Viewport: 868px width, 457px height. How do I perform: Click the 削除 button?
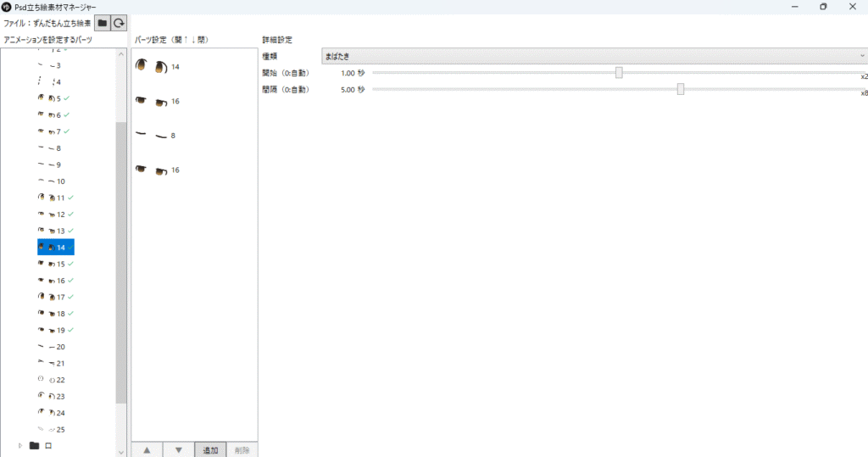[242, 449]
